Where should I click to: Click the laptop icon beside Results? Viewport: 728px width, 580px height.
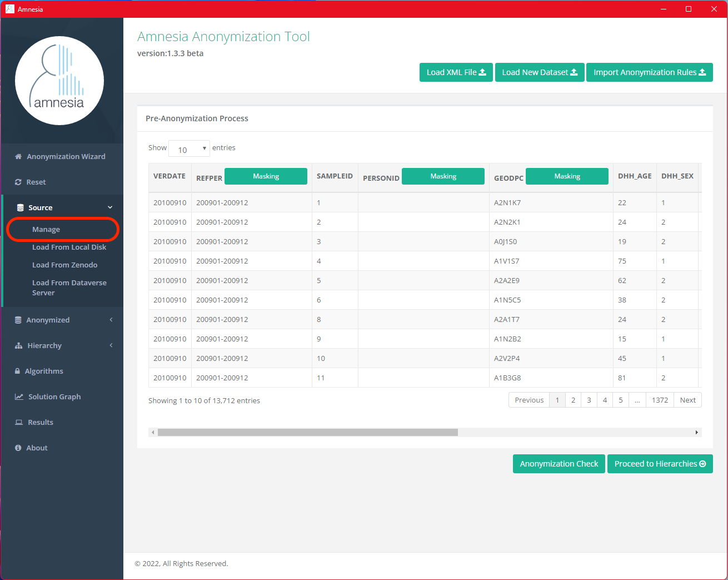coord(19,422)
